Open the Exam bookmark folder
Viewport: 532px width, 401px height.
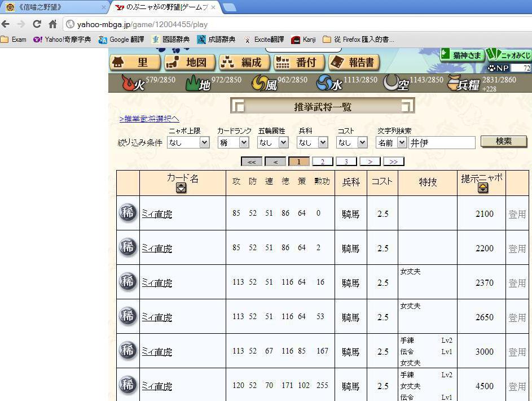tap(14, 40)
